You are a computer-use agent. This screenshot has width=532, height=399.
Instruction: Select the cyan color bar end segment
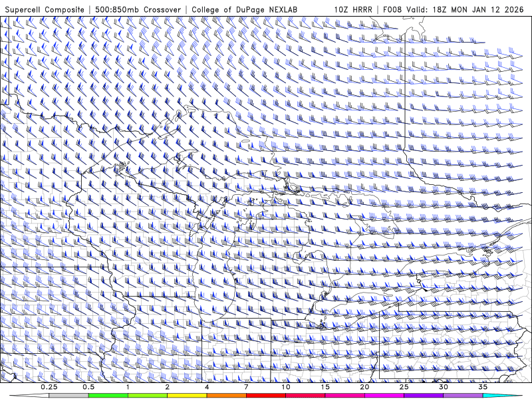tap(503, 396)
